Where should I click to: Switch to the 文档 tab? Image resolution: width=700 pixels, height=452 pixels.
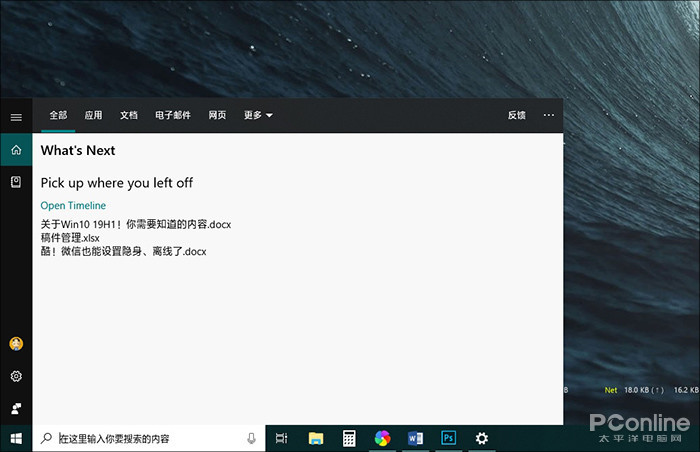(x=129, y=115)
